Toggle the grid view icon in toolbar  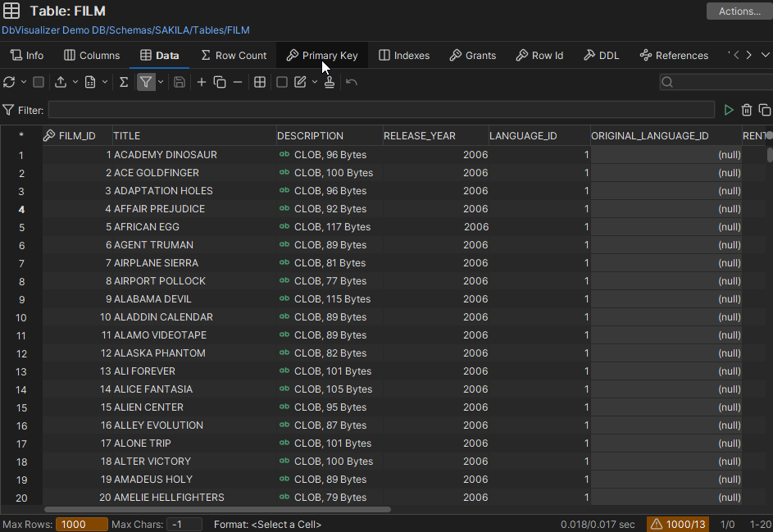click(260, 82)
